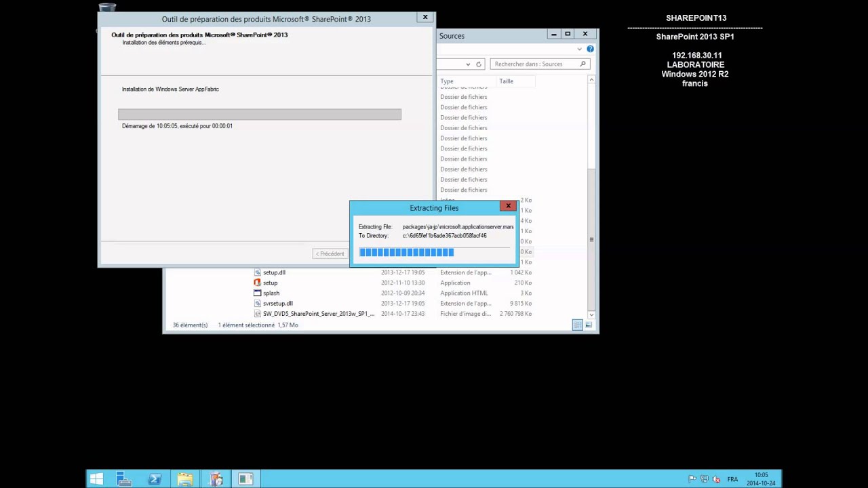Click the 9 815 Ko size cell
The height and width of the screenshot is (488, 868).
tap(521, 304)
